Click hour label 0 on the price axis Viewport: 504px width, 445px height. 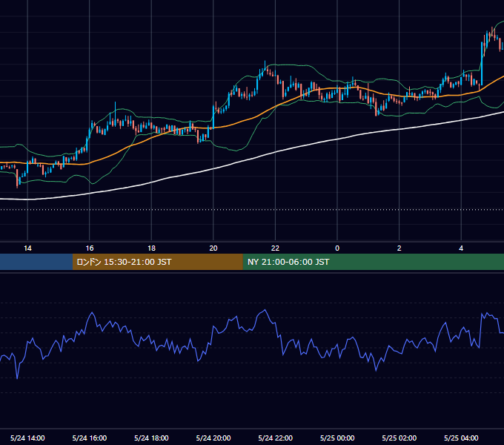pos(337,248)
